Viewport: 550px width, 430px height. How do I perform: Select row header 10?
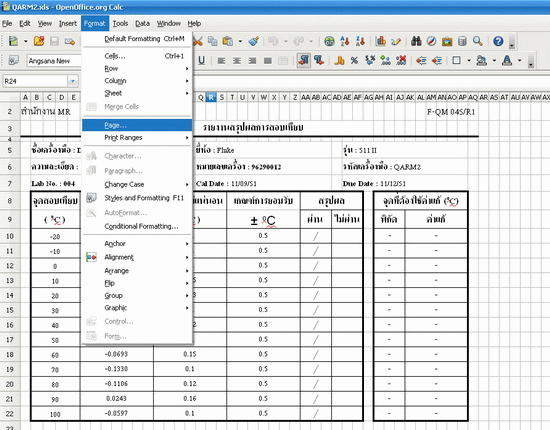[x=10, y=236]
